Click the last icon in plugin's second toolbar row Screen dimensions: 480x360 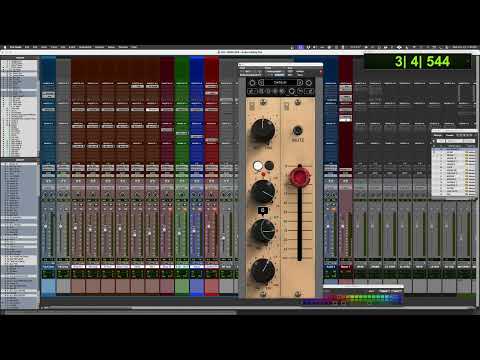point(310,91)
